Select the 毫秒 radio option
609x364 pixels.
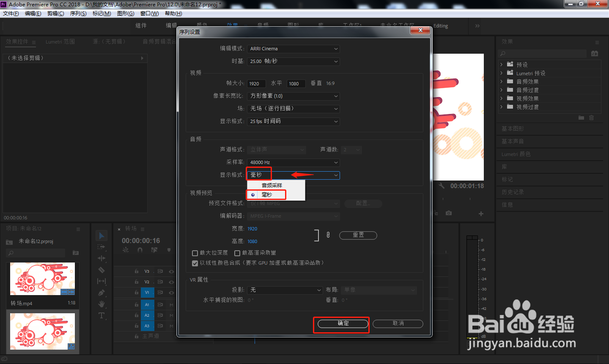(253, 195)
